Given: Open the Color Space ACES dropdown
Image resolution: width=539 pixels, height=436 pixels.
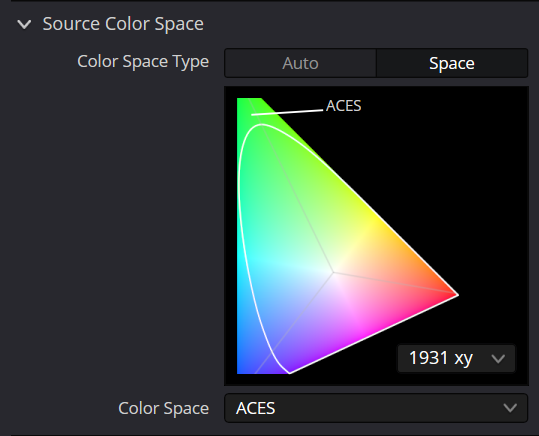Looking at the screenshot, I should tap(376, 408).
